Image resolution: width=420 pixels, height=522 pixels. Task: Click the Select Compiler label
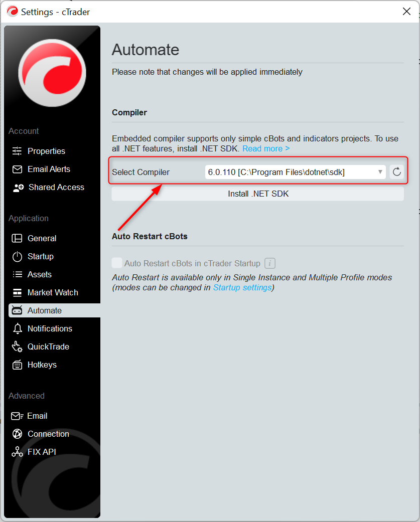click(141, 172)
